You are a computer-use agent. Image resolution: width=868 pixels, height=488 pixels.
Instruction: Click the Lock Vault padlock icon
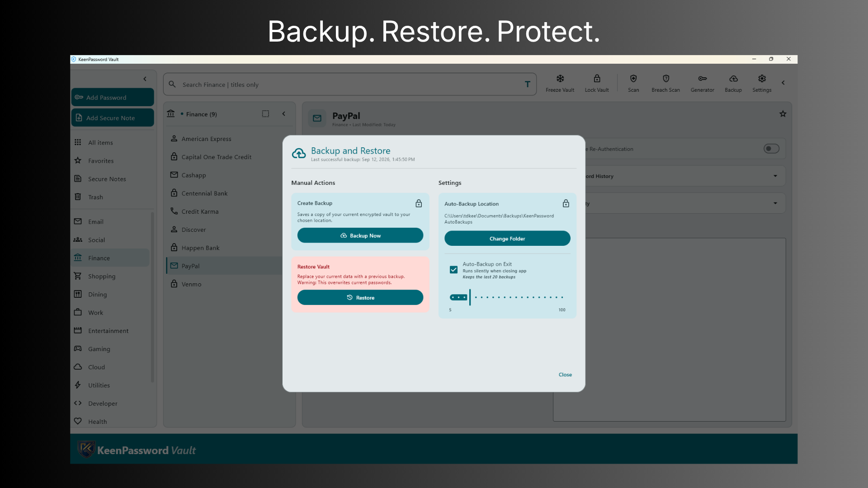click(x=597, y=79)
